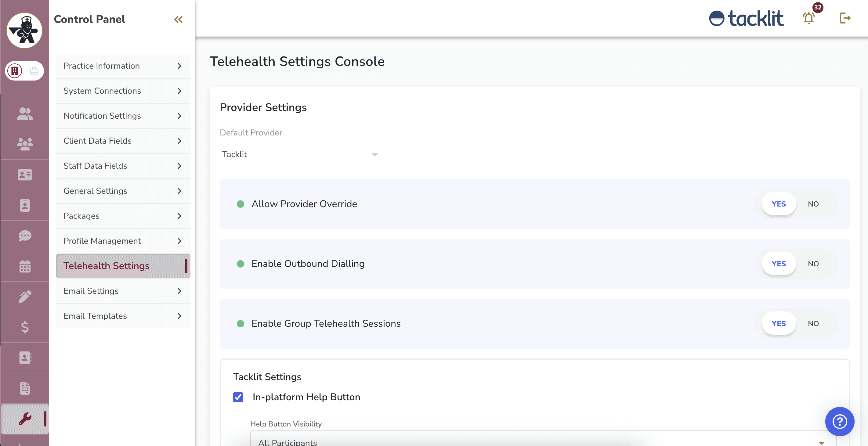Expand Email Templates chevron
This screenshot has width=868, height=446.
pyautogui.click(x=179, y=316)
